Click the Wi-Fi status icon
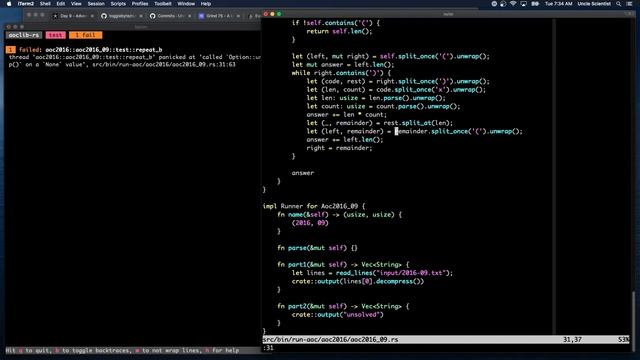This screenshot has width=640, height=360. 513,4
